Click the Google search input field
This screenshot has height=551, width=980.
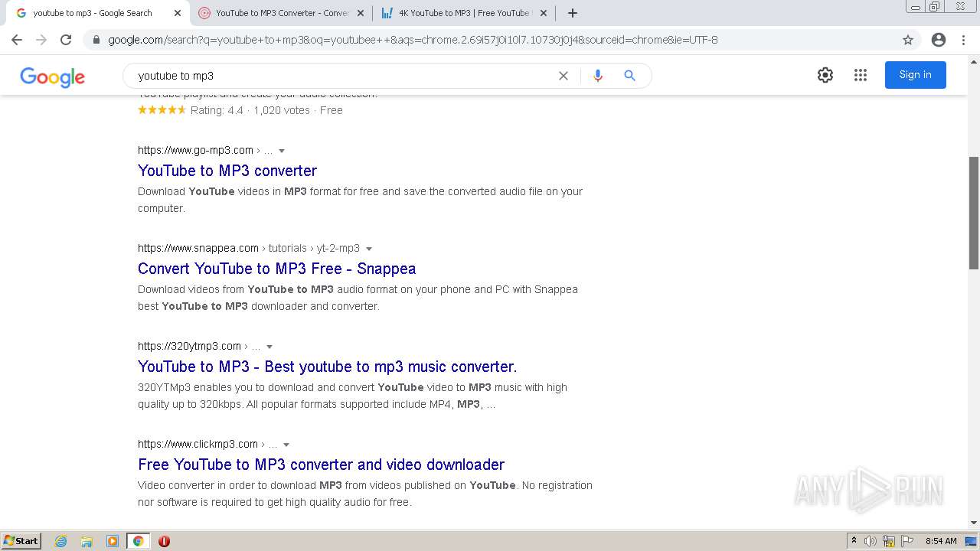coord(345,76)
